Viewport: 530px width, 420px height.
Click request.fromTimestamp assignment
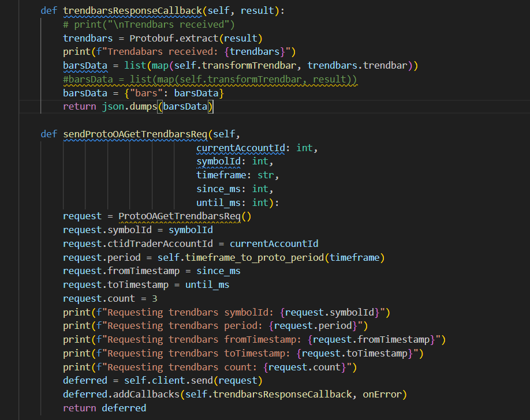click(152, 271)
